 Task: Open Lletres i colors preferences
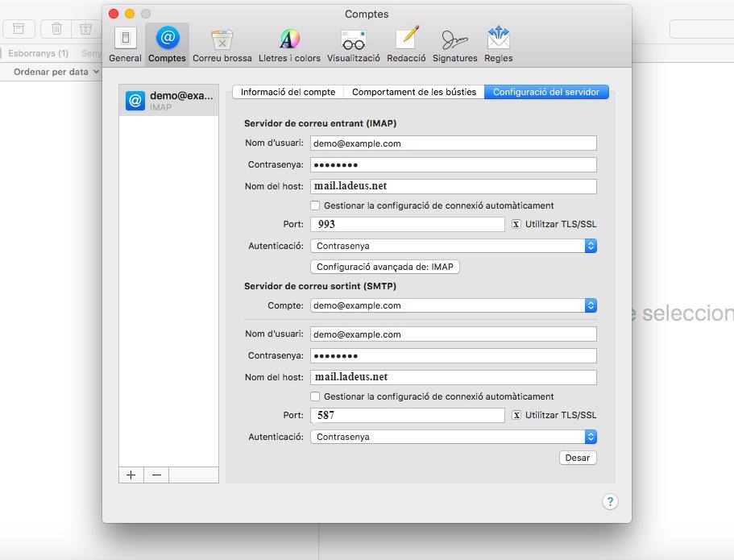coord(289,44)
